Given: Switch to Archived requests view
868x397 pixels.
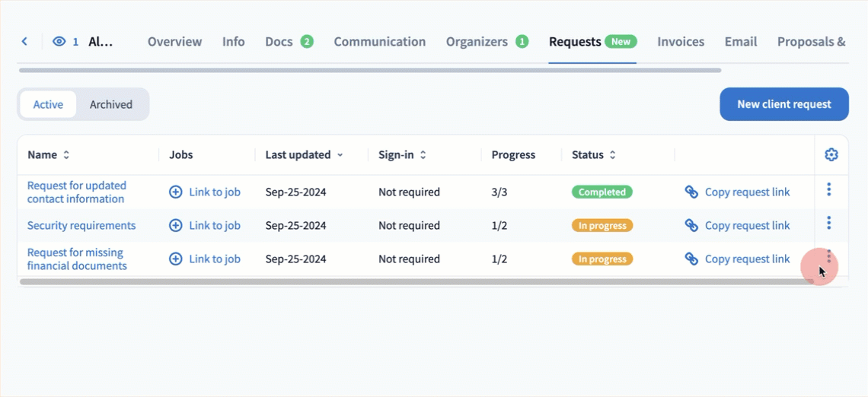Looking at the screenshot, I should 111,105.
